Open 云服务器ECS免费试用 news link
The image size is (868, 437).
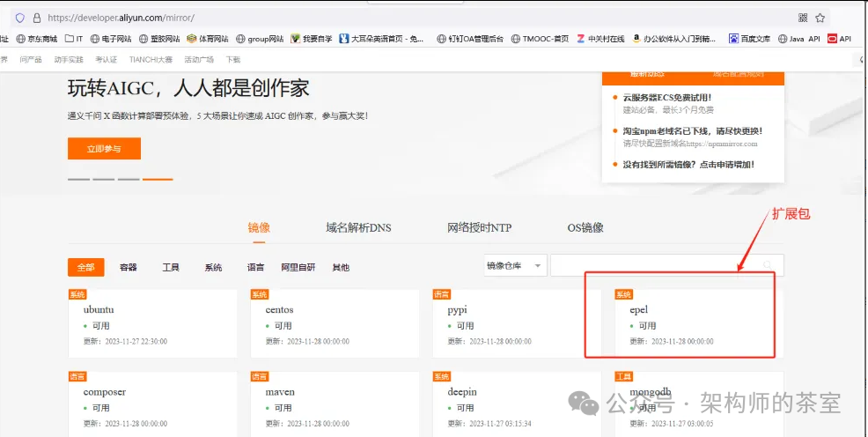[x=667, y=98]
